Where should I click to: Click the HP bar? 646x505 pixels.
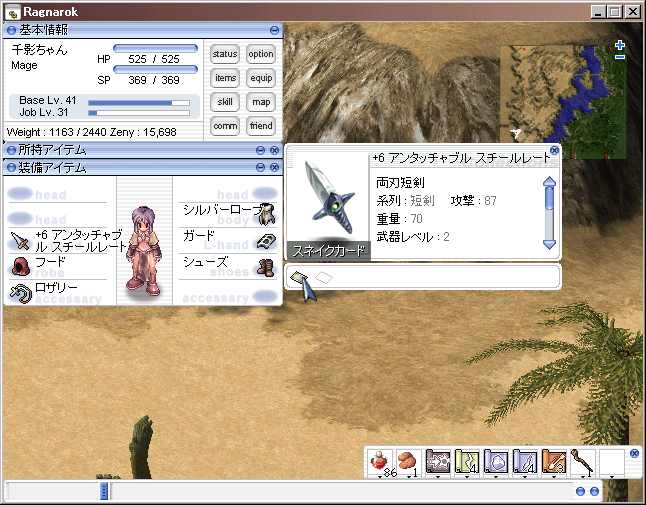point(155,49)
